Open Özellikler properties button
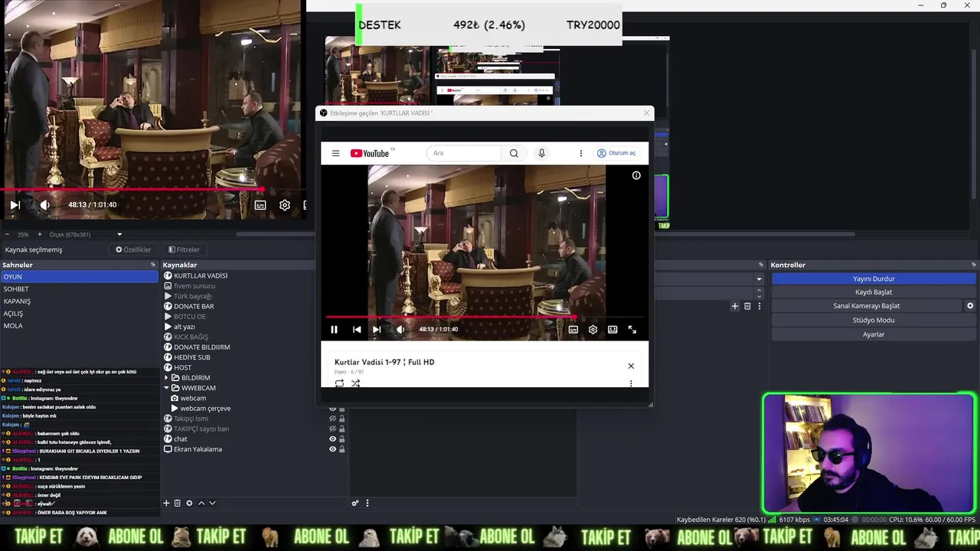Screen dimensions: 980x551 (133, 249)
